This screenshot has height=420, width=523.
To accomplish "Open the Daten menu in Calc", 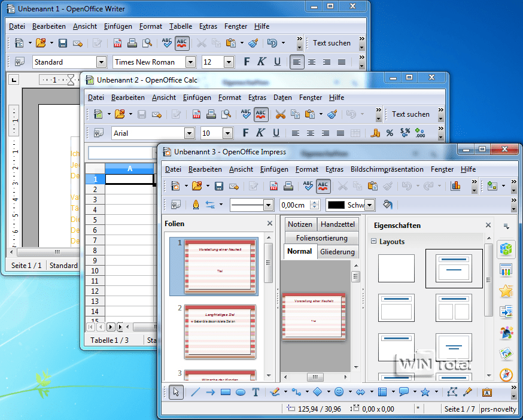I will click(282, 98).
